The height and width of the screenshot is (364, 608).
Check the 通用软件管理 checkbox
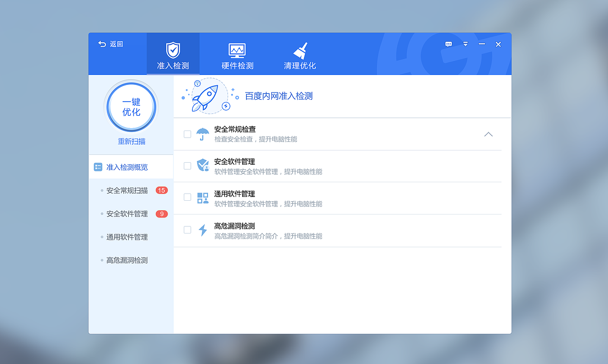[187, 197]
